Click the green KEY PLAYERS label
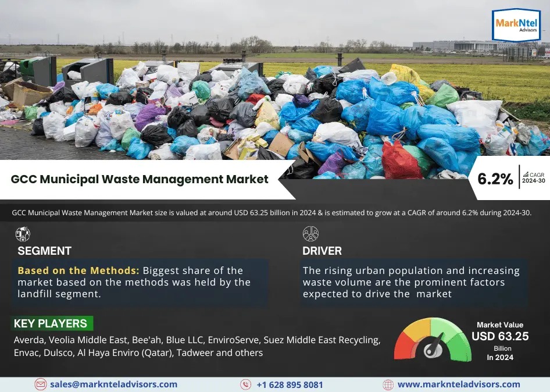The width and height of the screenshot is (550, 392). click(51, 324)
